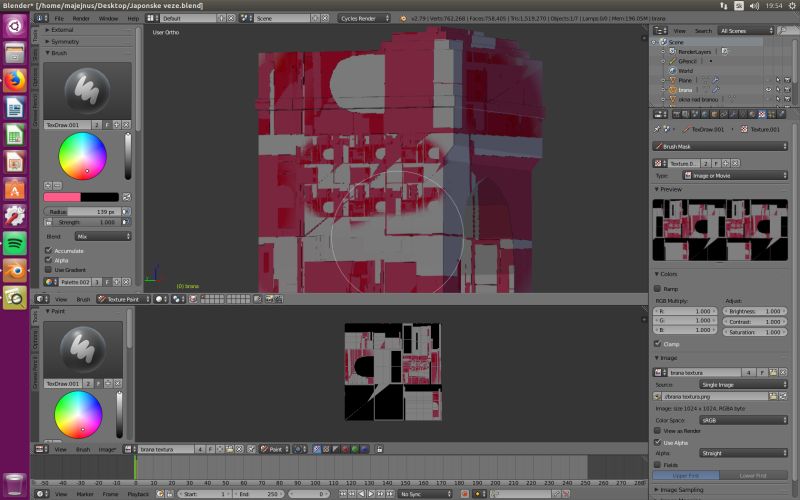Screen dimensions: 800x500
Task: Click the pink foreground color swatch
Action: (x=62, y=197)
